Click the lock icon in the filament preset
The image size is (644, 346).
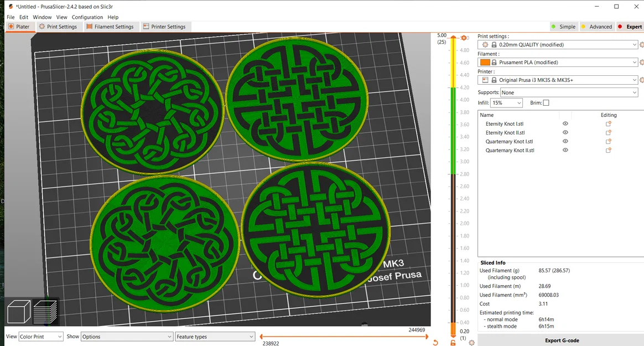(494, 63)
